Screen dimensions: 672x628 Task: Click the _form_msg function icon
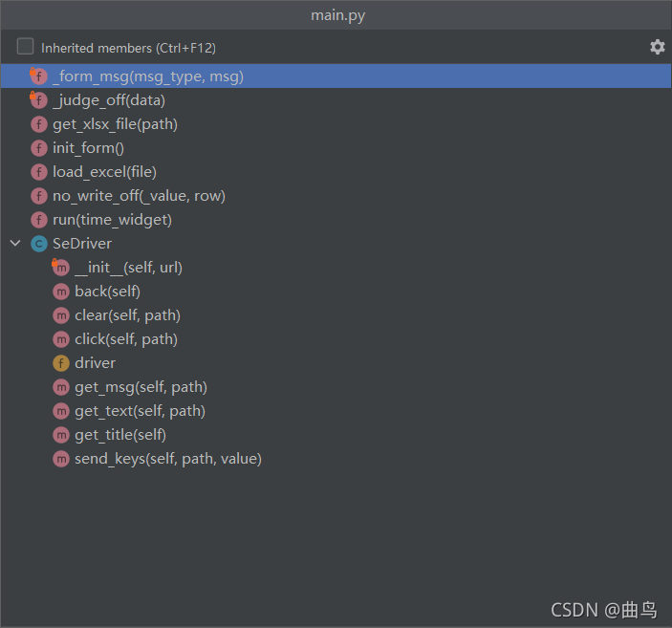pyautogui.click(x=38, y=76)
